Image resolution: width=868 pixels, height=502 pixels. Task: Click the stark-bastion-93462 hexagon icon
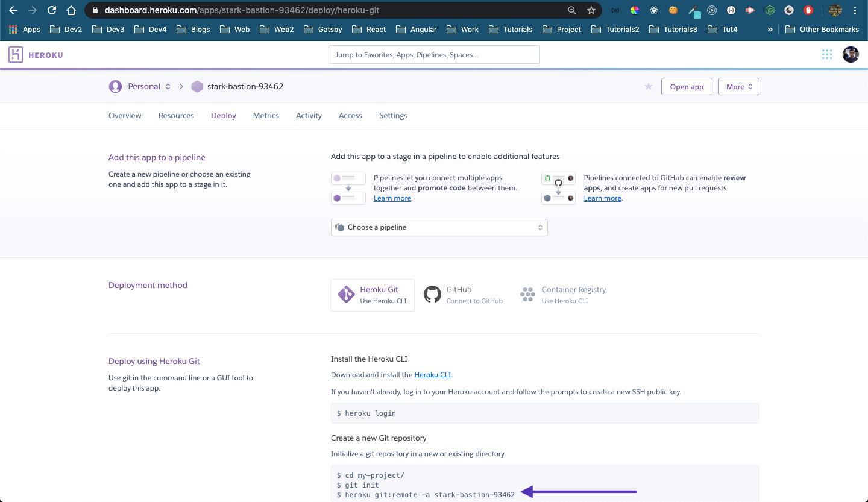[x=197, y=87]
